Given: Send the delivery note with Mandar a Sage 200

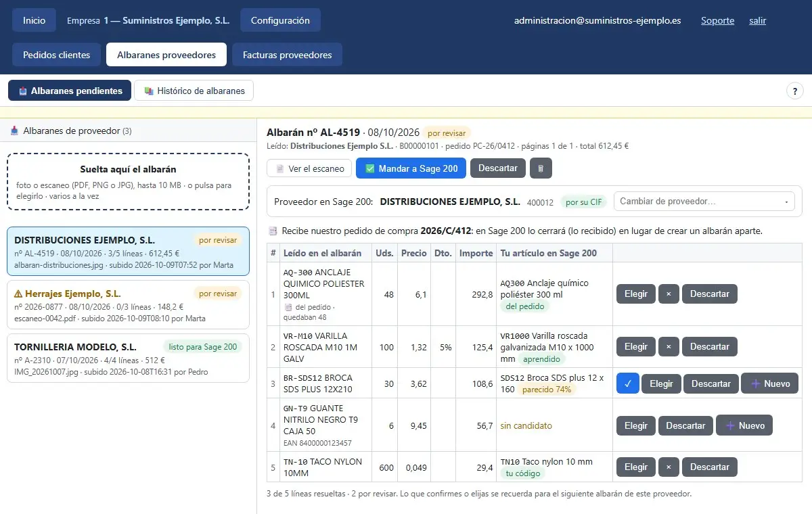Looking at the screenshot, I should coord(411,168).
